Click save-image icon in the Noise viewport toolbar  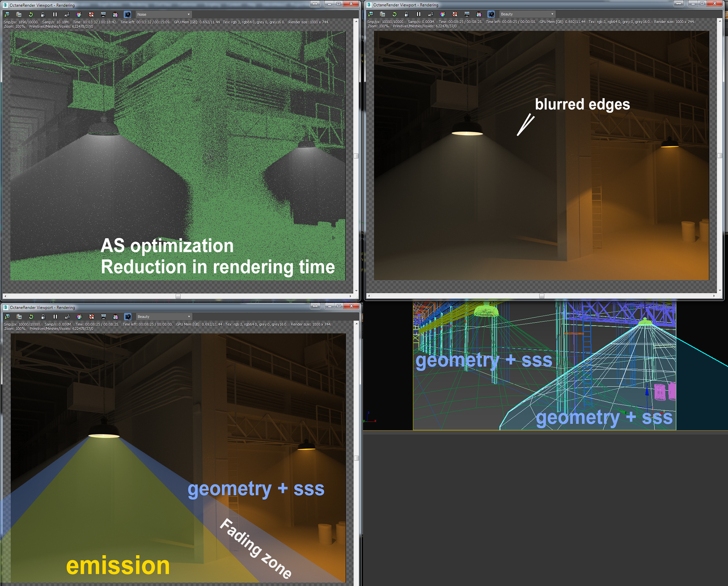pyautogui.click(x=7, y=15)
